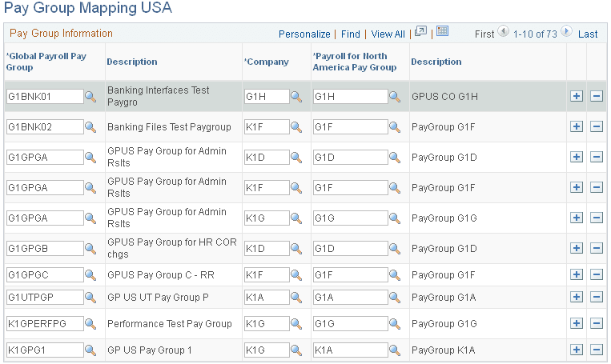This screenshot has width=611, height=364.
Task: Add a row after G1BNK01 row
Action: [576, 96]
